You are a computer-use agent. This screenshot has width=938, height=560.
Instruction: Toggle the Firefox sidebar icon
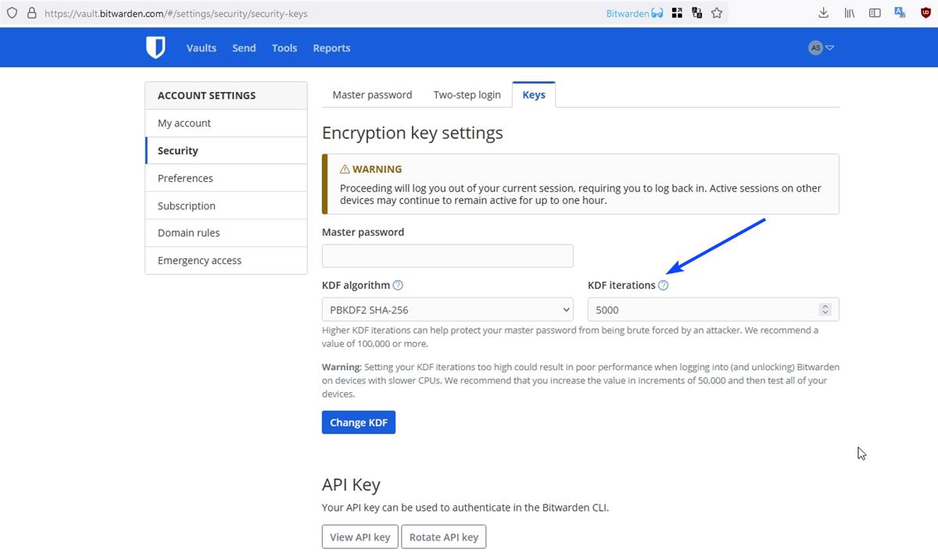875,13
